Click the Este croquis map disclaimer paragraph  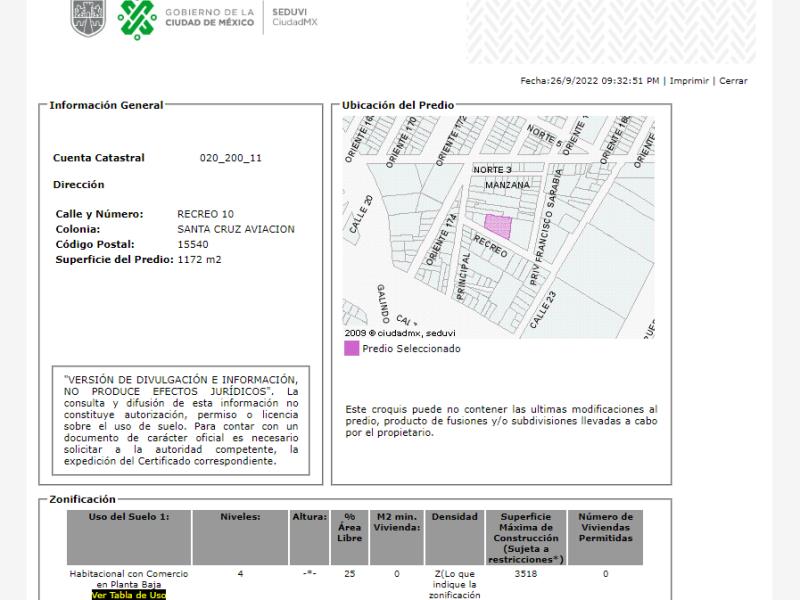click(x=501, y=421)
